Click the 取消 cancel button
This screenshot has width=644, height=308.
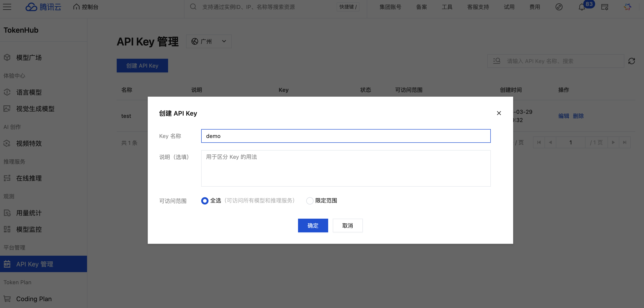tap(348, 226)
